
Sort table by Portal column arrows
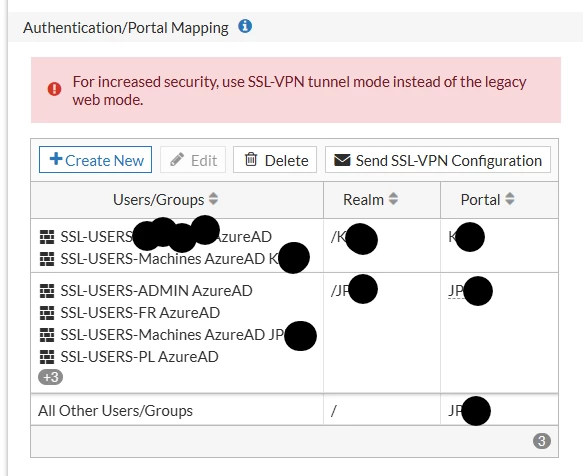[510, 199]
